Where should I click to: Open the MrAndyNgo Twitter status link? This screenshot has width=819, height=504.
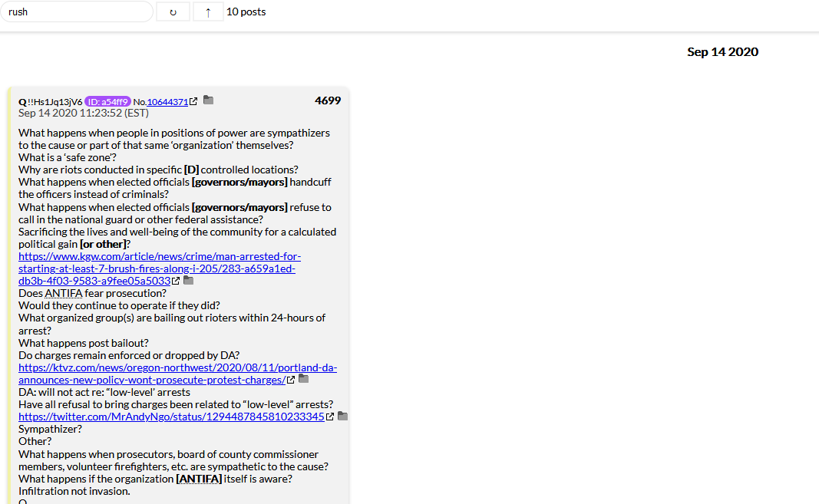pyautogui.click(x=171, y=417)
